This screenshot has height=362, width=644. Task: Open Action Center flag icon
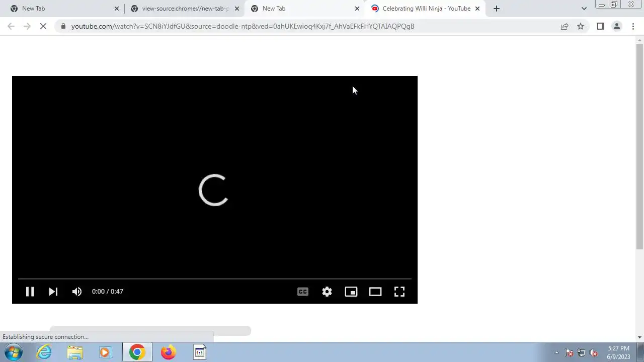(569, 352)
